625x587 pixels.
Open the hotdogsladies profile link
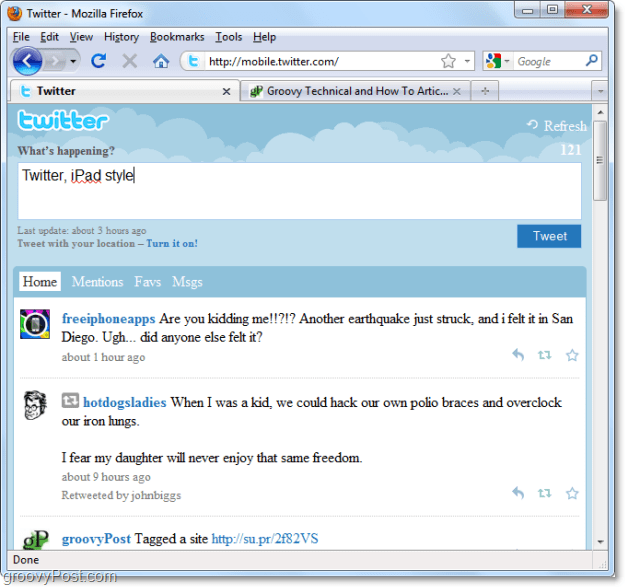tap(125, 402)
